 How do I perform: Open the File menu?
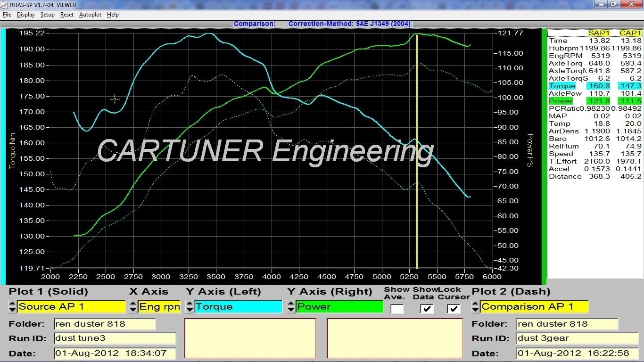click(7, 15)
